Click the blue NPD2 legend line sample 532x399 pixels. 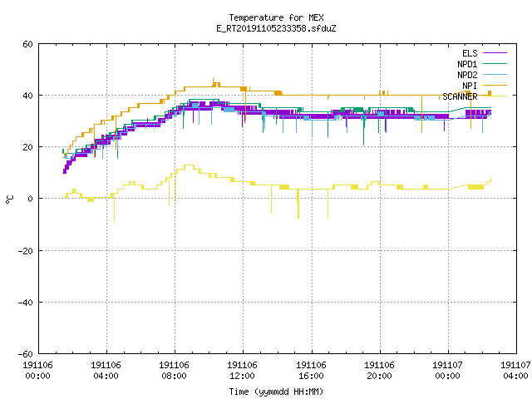pyautogui.click(x=495, y=74)
